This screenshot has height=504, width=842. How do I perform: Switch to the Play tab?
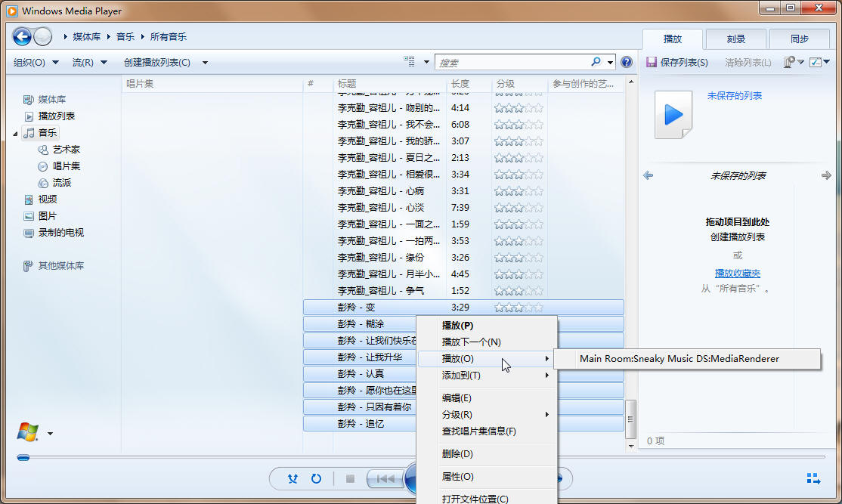(x=672, y=39)
